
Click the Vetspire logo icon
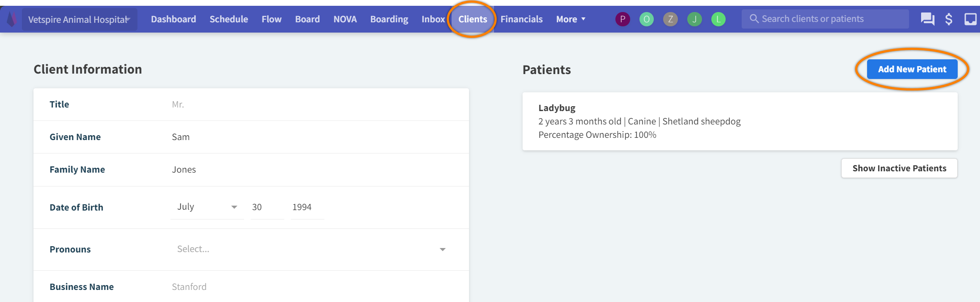point(12,19)
